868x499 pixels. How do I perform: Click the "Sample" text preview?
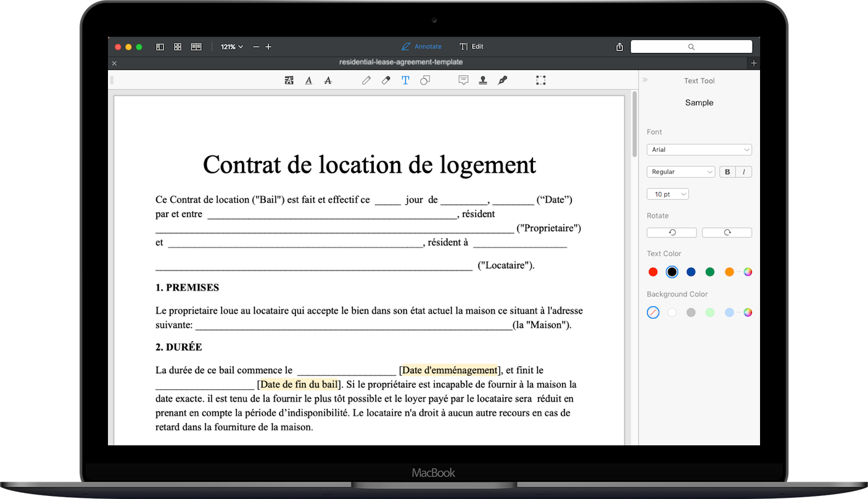point(699,103)
